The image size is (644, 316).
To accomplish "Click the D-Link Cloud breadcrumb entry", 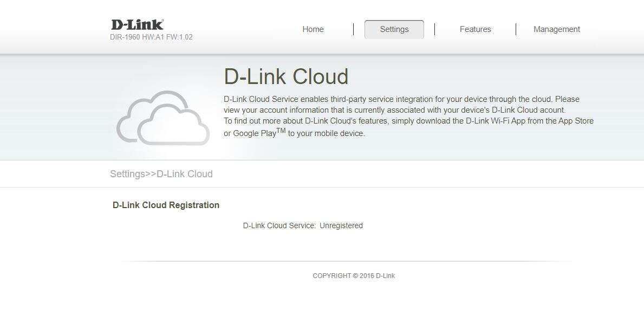I will tap(184, 173).
